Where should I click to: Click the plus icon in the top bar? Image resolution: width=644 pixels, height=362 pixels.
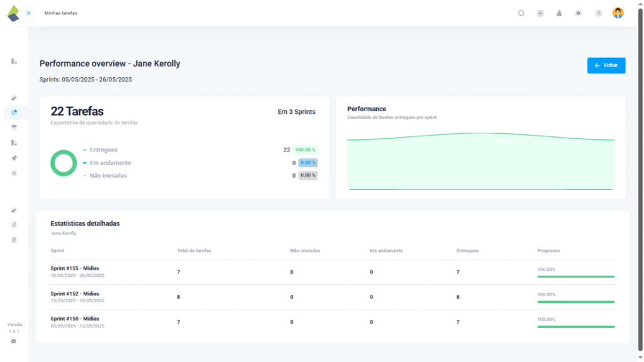click(x=540, y=13)
